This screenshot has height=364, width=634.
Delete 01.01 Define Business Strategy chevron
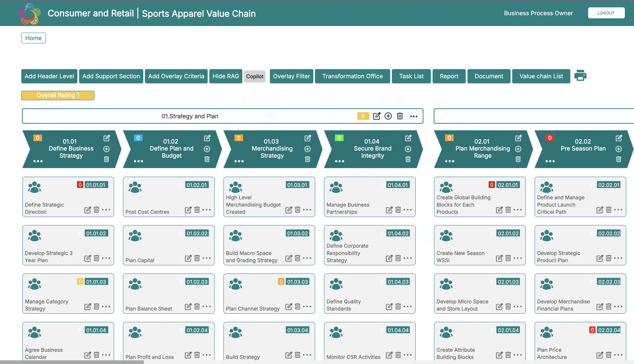[106, 159]
